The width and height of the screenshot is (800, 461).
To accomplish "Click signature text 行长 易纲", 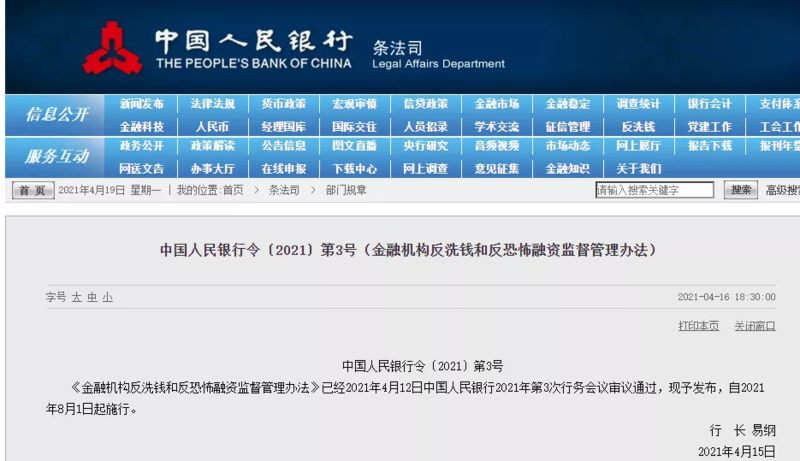I will (742, 430).
